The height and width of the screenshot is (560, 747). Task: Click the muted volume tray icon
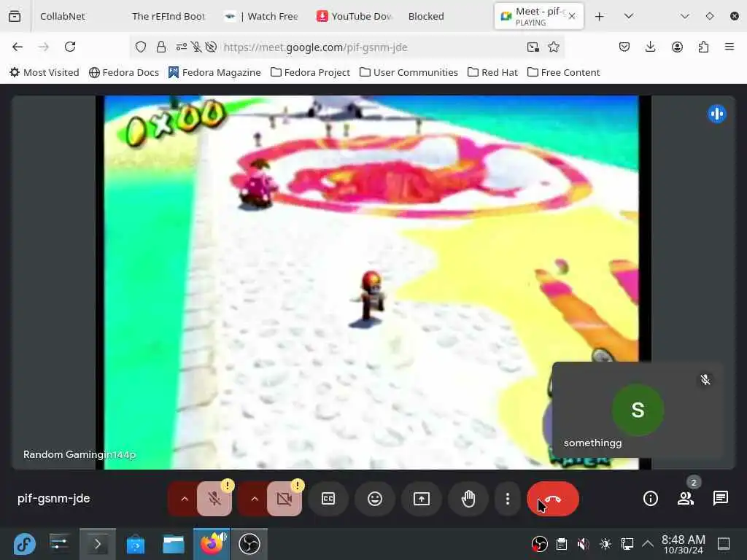583,544
